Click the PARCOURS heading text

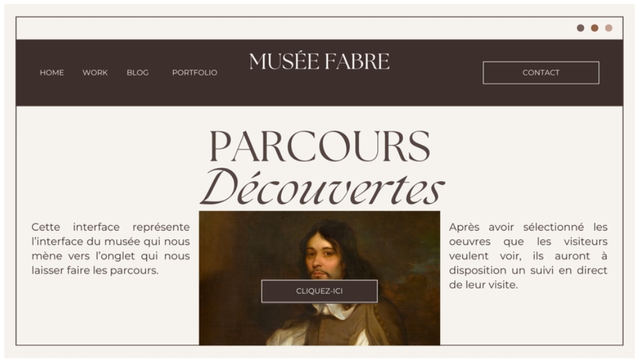(x=319, y=147)
